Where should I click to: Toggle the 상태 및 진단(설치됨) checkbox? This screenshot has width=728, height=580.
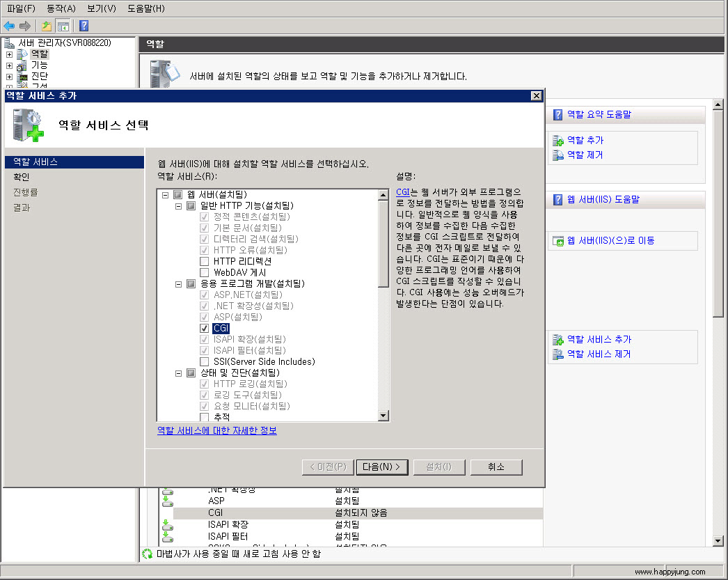[191, 373]
